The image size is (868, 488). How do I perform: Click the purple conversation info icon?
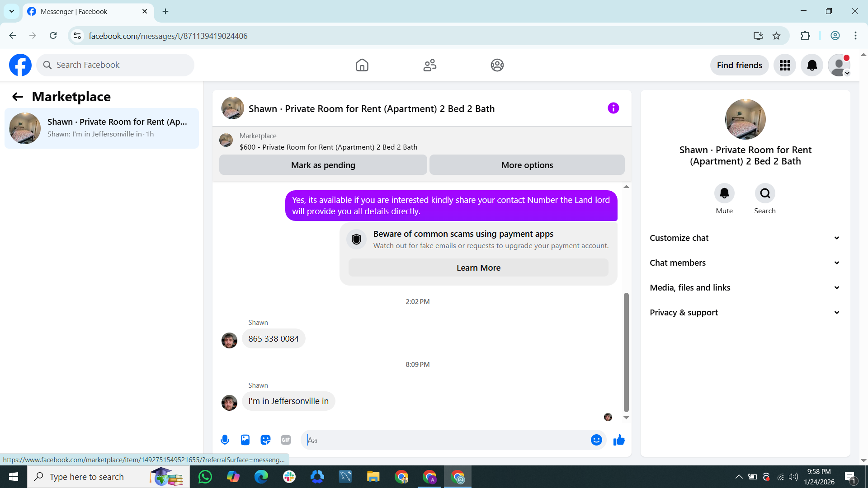pos(613,108)
